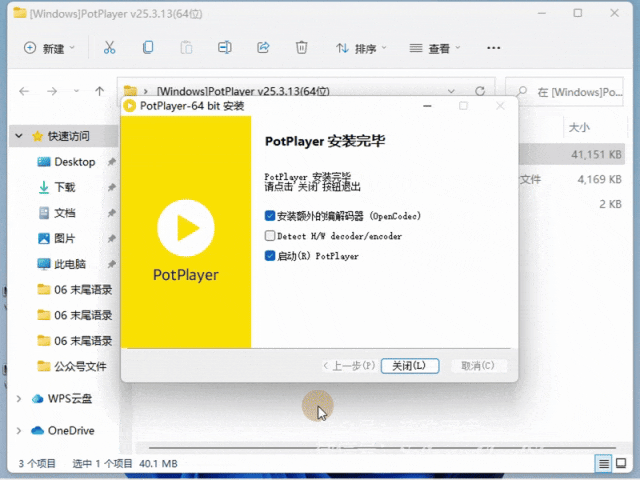Go up one folder level arrow

[x=100, y=91]
